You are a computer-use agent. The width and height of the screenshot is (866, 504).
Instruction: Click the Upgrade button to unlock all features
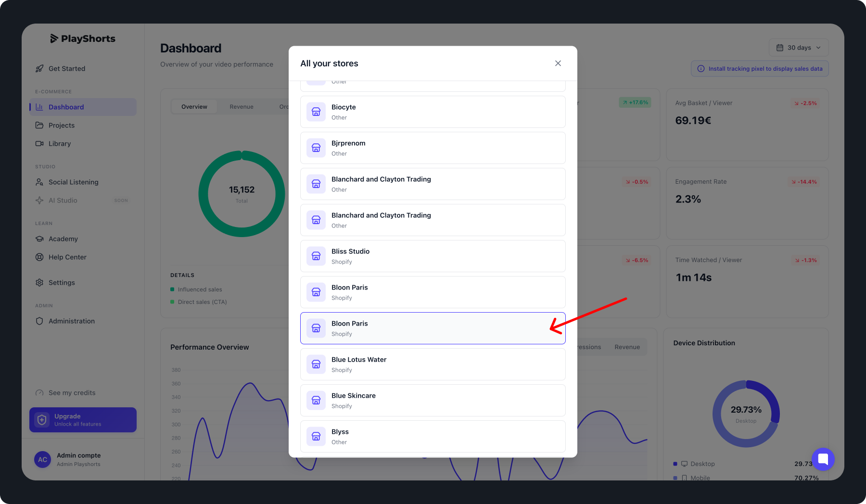83,420
